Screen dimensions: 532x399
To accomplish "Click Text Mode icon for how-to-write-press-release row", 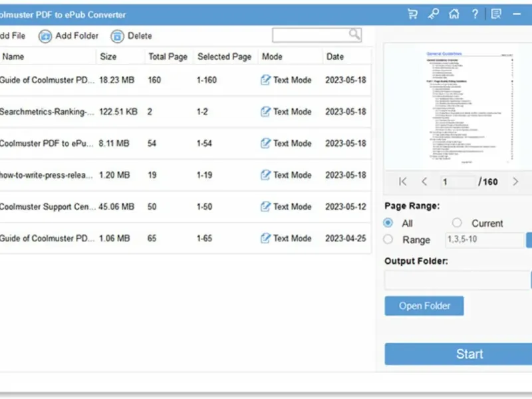I will (x=265, y=175).
